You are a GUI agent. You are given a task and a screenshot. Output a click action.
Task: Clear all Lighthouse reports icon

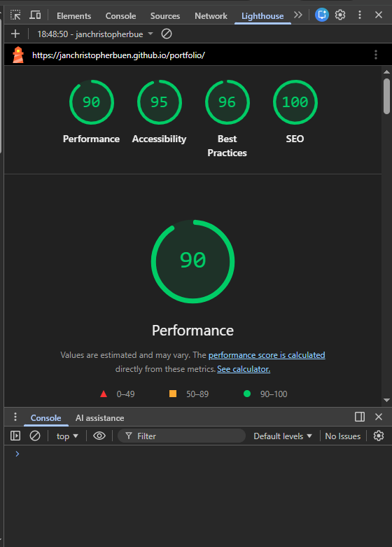point(167,34)
